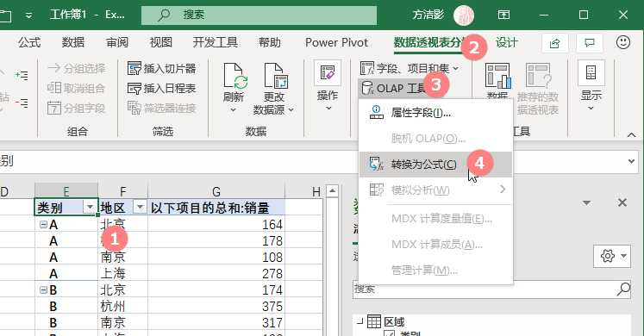Open the 地区 field filter dropdown
This screenshot has height=336, width=644.
pyautogui.click(x=140, y=207)
